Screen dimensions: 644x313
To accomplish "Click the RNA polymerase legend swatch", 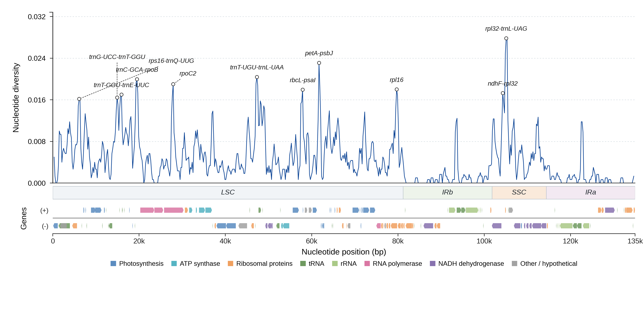I will click(x=367, y=264).
